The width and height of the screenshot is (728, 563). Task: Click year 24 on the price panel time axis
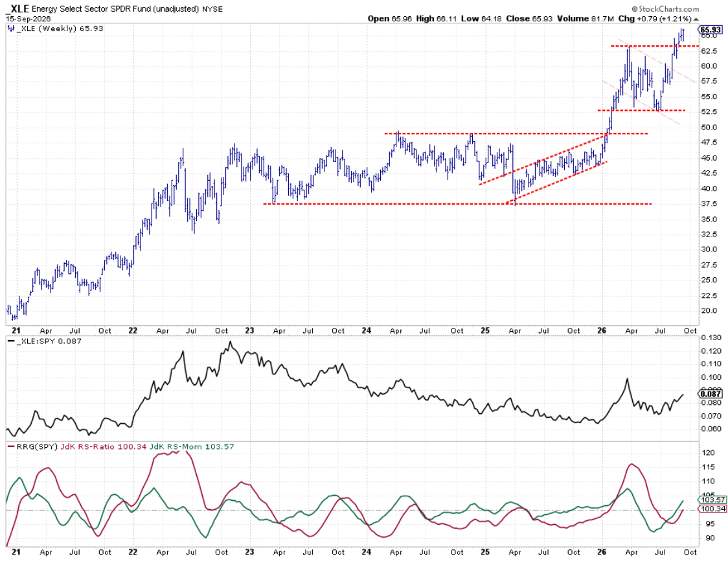coord(367,331)
